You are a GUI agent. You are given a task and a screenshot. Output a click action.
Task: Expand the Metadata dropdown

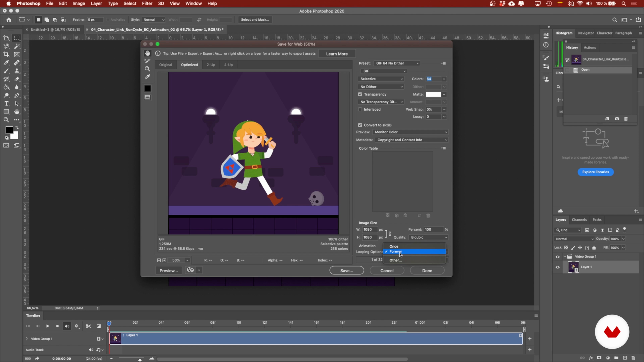[x=412, y=140]
